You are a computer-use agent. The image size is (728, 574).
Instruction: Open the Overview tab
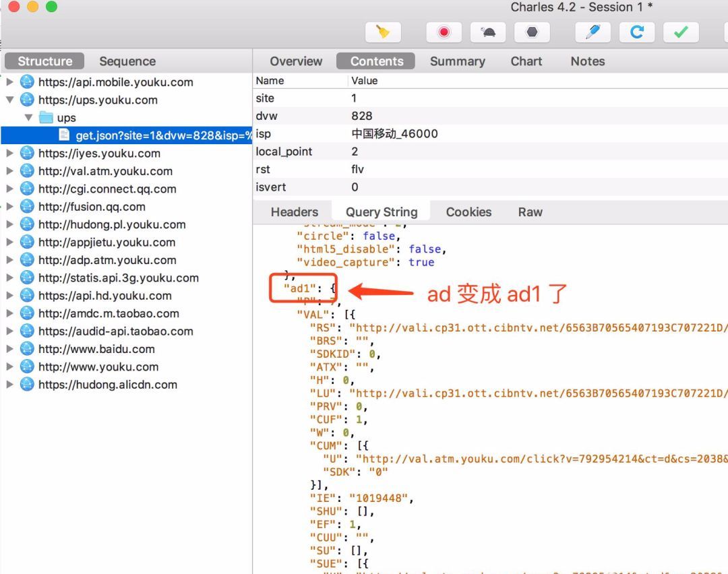[296, 61]
